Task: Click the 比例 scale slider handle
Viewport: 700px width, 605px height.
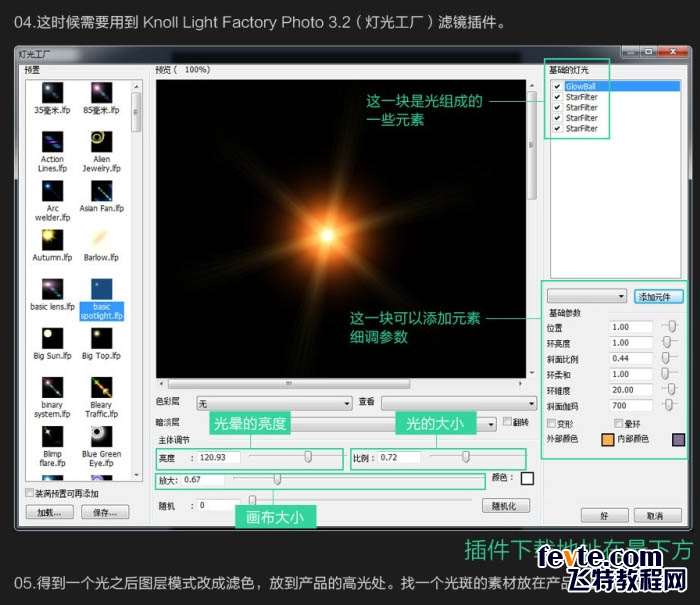Action: [x=466, y=456]
